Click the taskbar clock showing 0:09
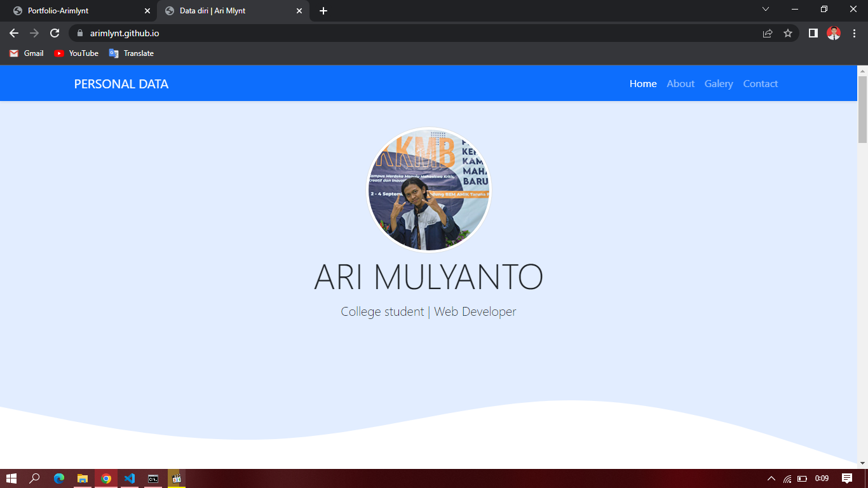The height and width of the screenshot is (488, 868). pos(822,478)
